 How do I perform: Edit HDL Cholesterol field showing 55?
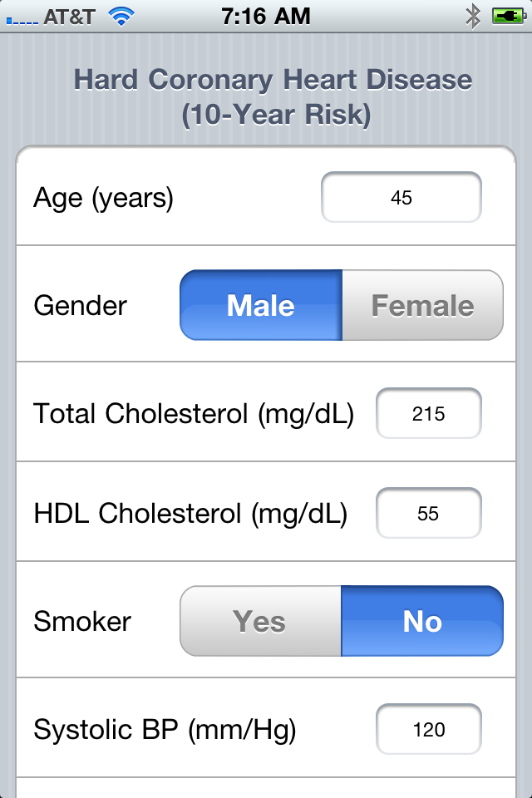[429, 513]
